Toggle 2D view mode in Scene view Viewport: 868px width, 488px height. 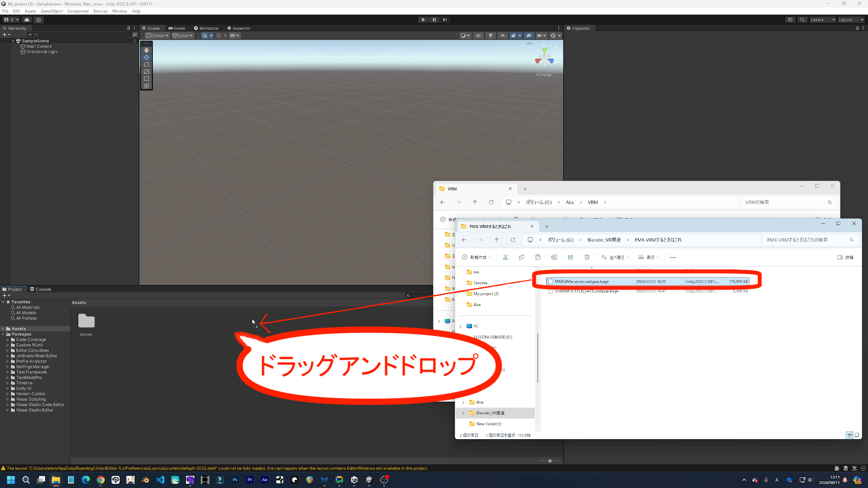pyautogui.click(x=478, y=35)
